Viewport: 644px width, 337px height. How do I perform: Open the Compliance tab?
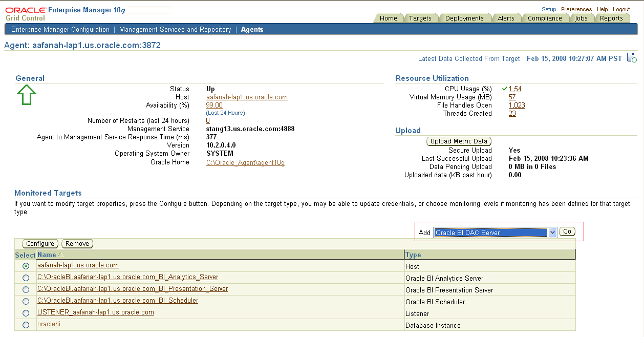point(545,17)
